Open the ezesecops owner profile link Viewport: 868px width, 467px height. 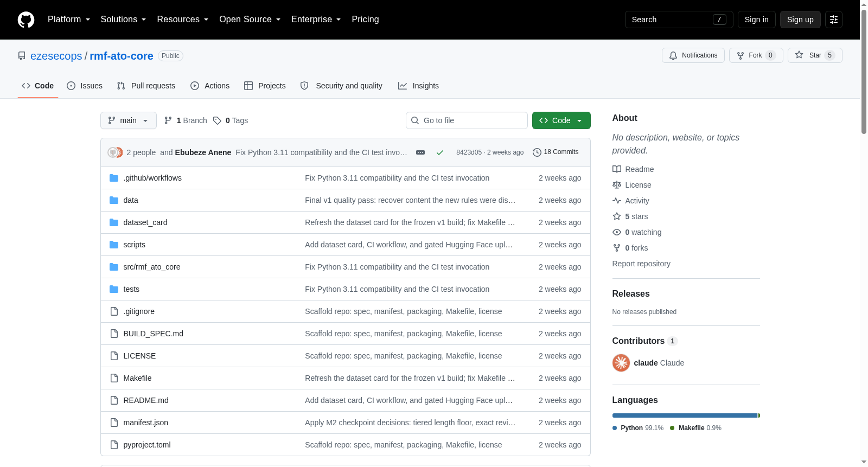[x=56, y=56]
